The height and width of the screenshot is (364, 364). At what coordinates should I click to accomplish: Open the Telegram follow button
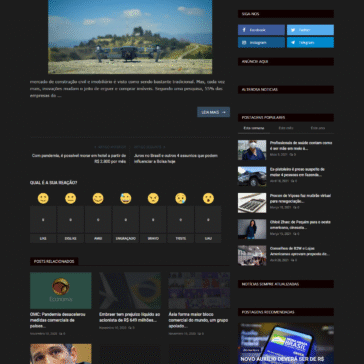pos(310,43)
